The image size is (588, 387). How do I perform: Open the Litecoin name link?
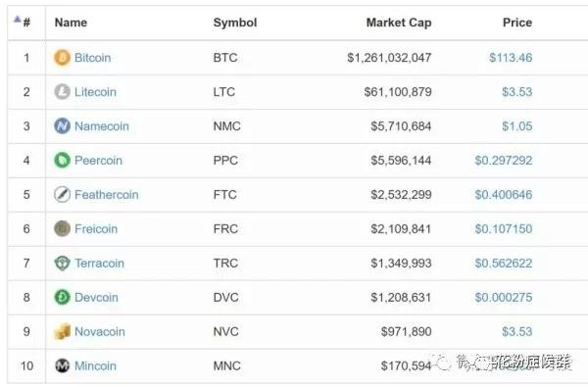coord(95,92)
